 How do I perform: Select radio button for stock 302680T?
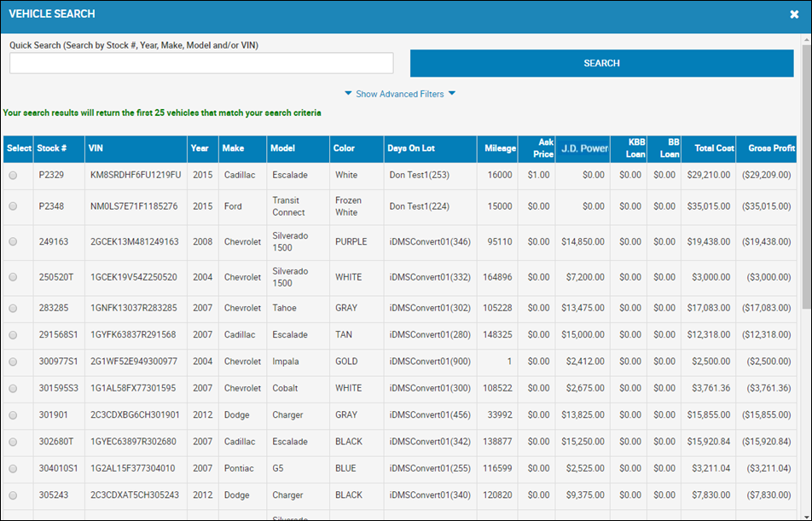point(13,442)
